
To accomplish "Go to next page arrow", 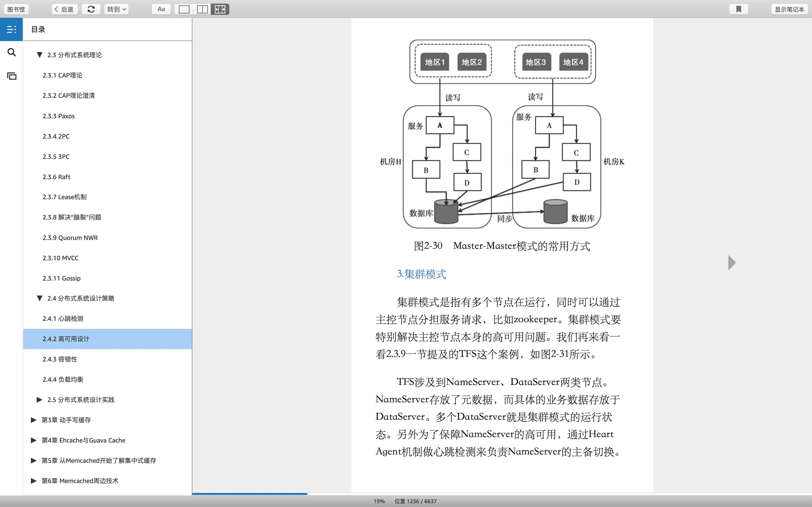I will 732,263.
